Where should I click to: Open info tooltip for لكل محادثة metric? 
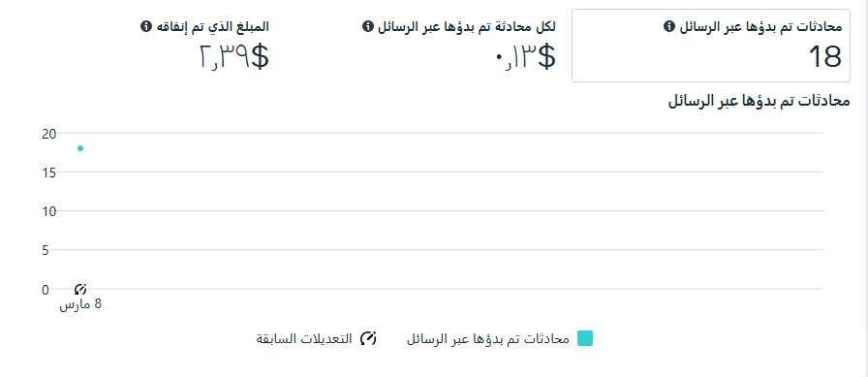point(367,26)
